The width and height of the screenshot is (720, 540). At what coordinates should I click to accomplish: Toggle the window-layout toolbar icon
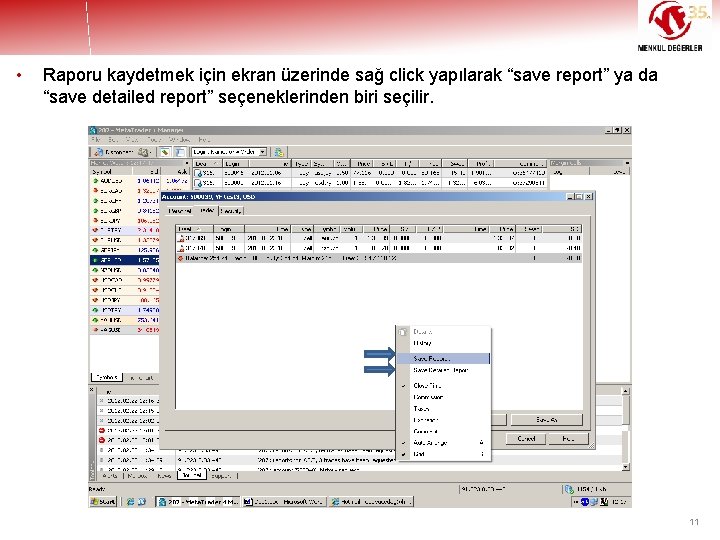[180, 152]
